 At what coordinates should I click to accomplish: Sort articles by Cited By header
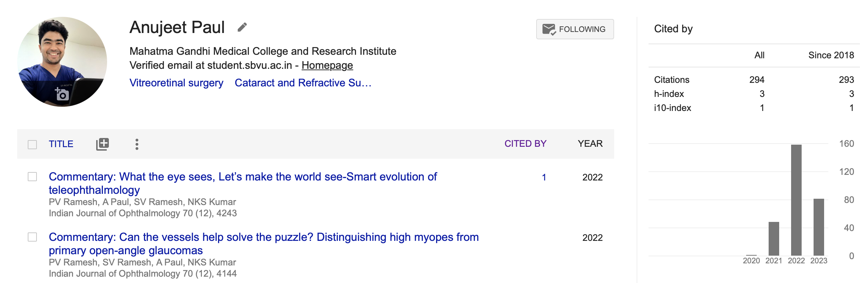pyautogui.click(x=525, y=144)
